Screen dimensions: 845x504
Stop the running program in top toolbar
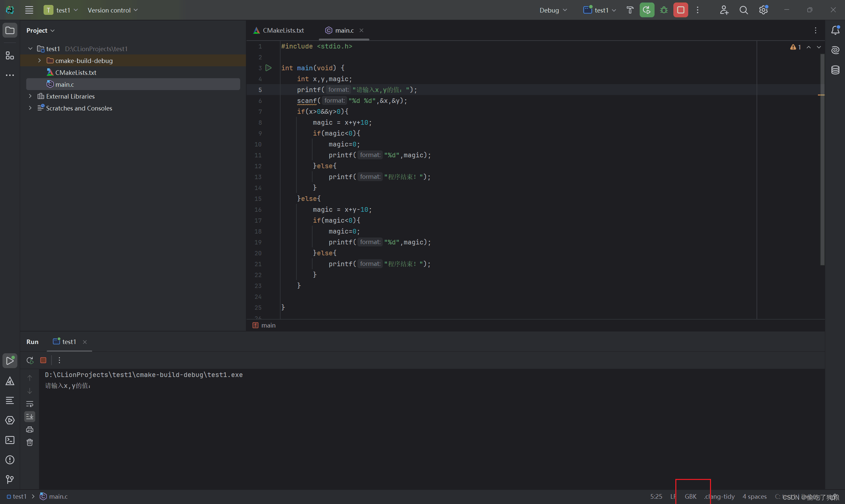[x=681, y=10]
